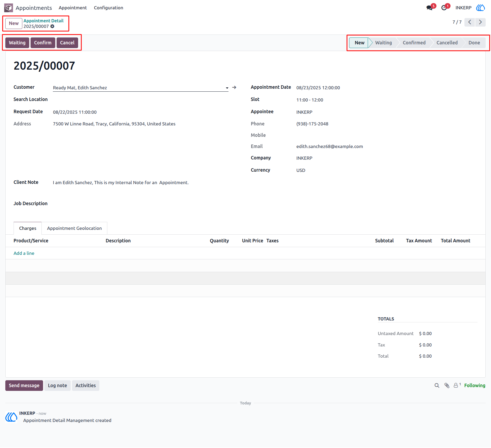Expand the Customer dropdown arrow
Image resolution: width=491 pixels, height=448 pixels.
(227, 88)
